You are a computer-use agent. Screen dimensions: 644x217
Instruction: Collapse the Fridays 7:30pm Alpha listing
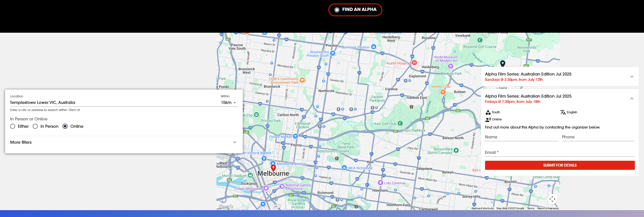click(560, 99)
